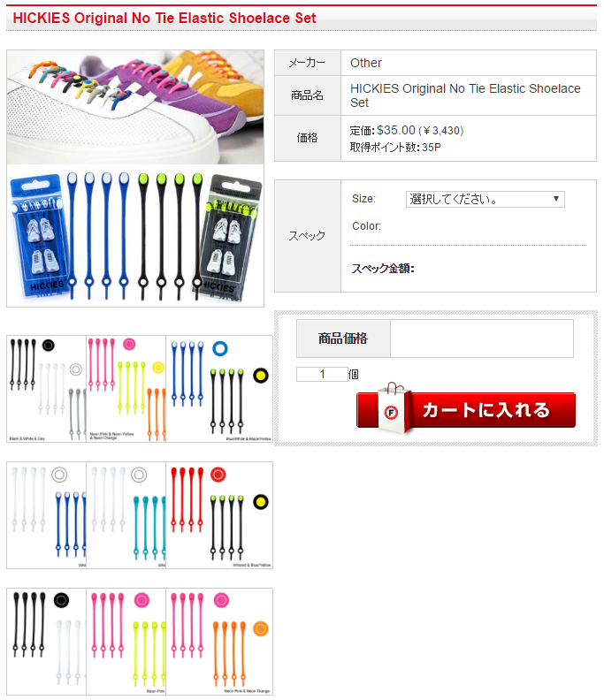The width and height of the screenshot is (604, 700).
Task: Click the red カートに入れる add-to-cart button
Action: click(x=465, y=410)
